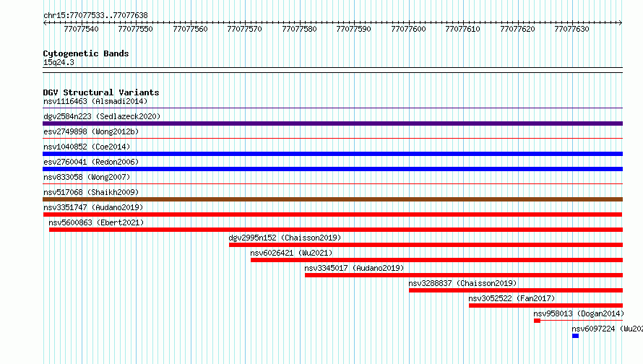Click ruler position 77077630
Image resolution: width=643 pixels, height=364 pixels.
click(x=571, y=29)
